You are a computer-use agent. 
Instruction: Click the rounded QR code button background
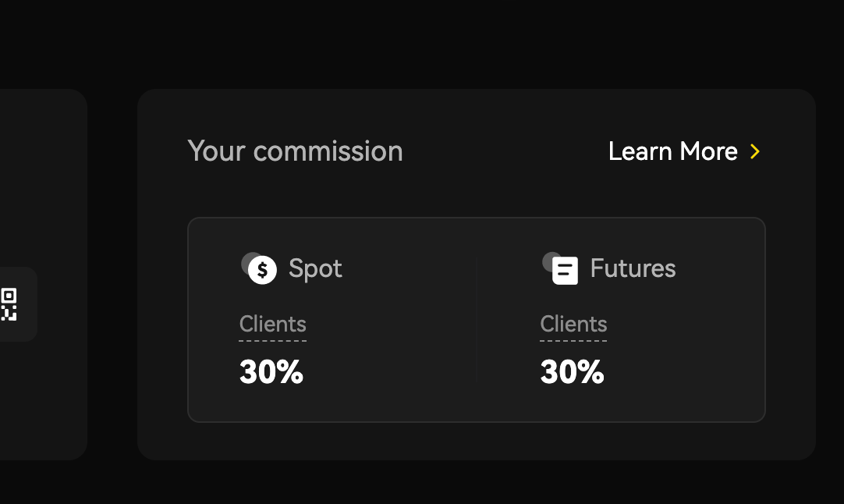tap(28, 328)
